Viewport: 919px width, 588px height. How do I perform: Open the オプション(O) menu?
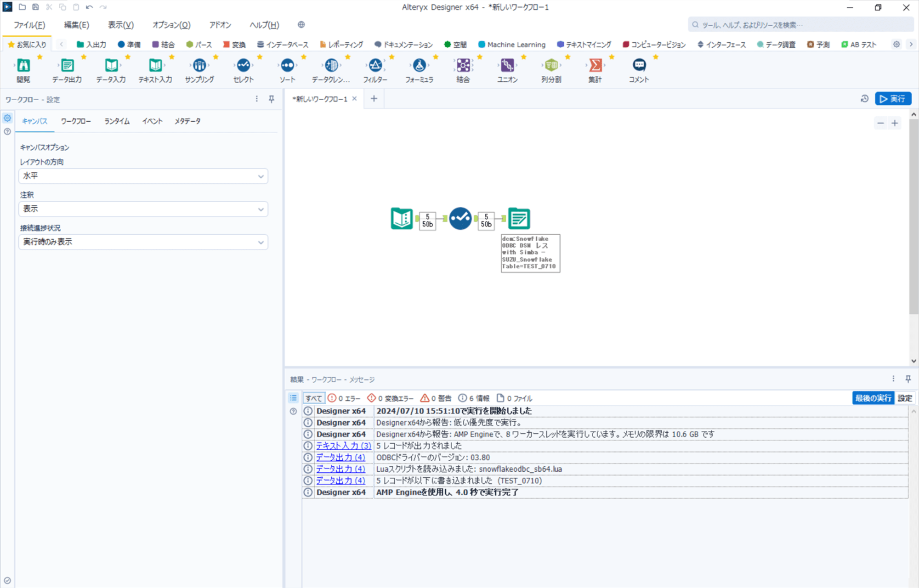[171, 25]
